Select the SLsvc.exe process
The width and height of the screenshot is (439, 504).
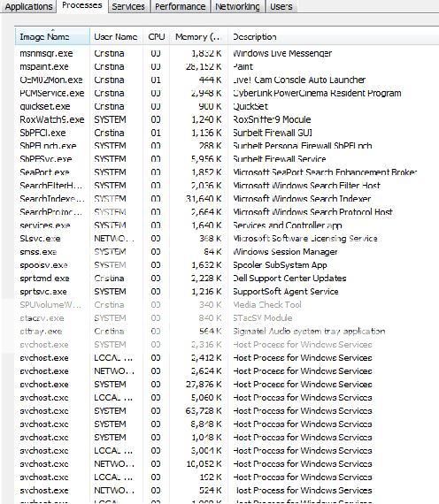pyautogui.click(x=227, y=239)
